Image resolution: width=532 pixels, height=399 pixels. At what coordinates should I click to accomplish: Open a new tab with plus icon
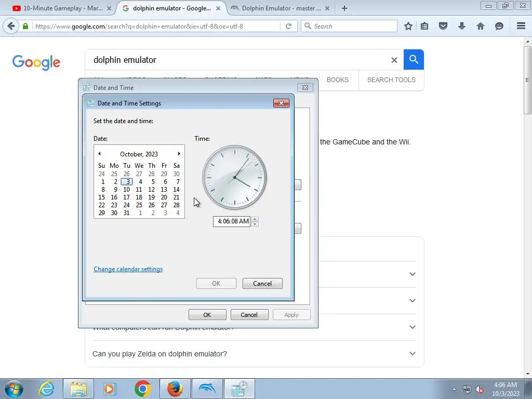pyautogui.click(x=344, y=8)
